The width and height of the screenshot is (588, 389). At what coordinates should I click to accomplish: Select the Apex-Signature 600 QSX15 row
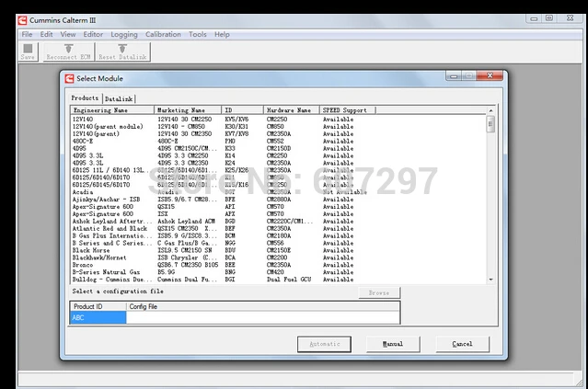pos(280,207)
